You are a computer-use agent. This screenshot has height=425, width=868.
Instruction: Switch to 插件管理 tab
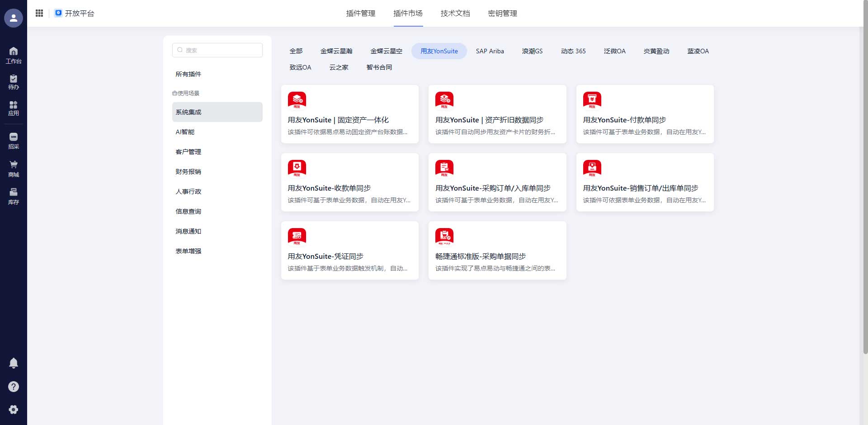[361, 14]
